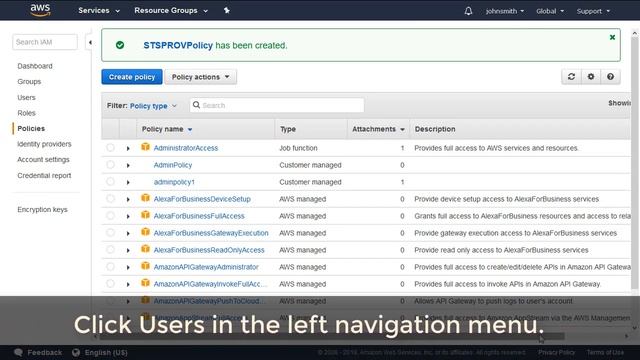Screen dimensions: 640x360
Task: Open the adminpolicy1 policy link
Action: coord(174,182)
